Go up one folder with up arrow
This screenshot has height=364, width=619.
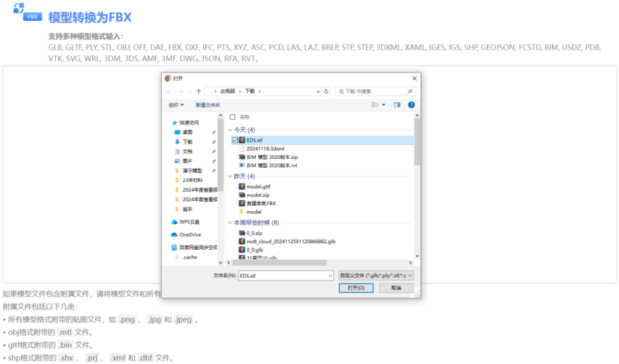tap(198, 91)
